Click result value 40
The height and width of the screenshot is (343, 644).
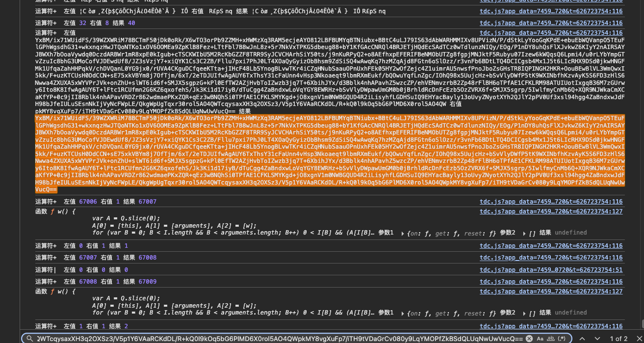coord(131,23)
